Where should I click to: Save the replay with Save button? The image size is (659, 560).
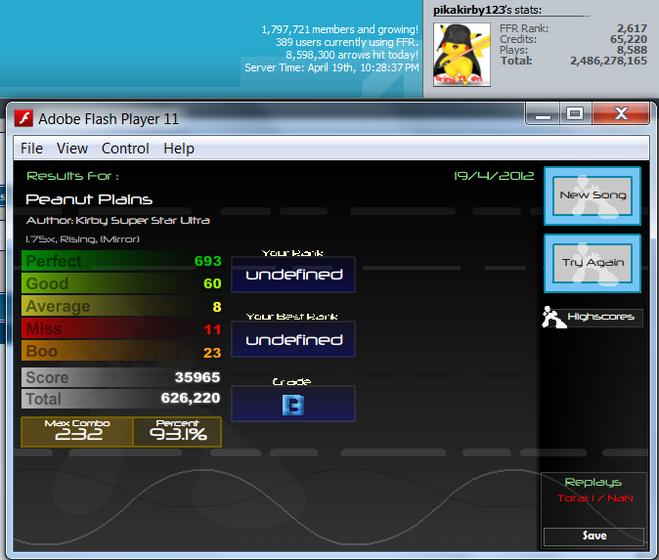594,536
